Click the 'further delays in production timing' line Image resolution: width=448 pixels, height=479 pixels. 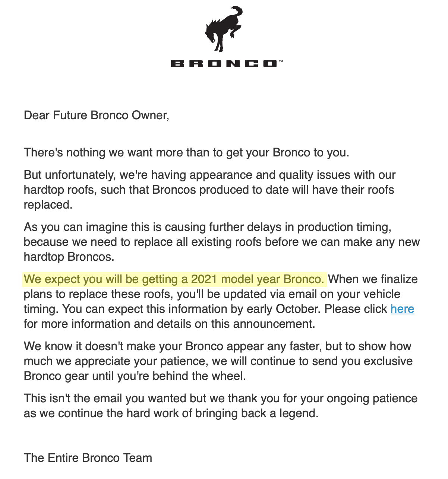pos(208,227)
